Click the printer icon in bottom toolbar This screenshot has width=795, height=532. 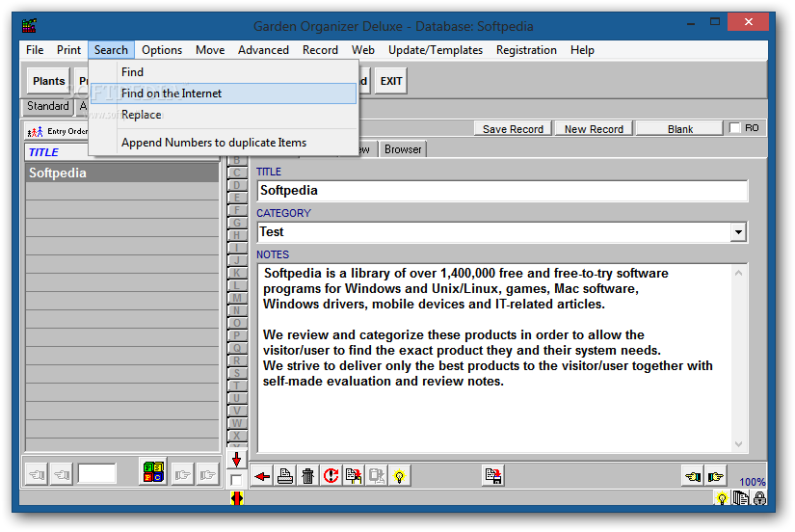coord(285,476)
